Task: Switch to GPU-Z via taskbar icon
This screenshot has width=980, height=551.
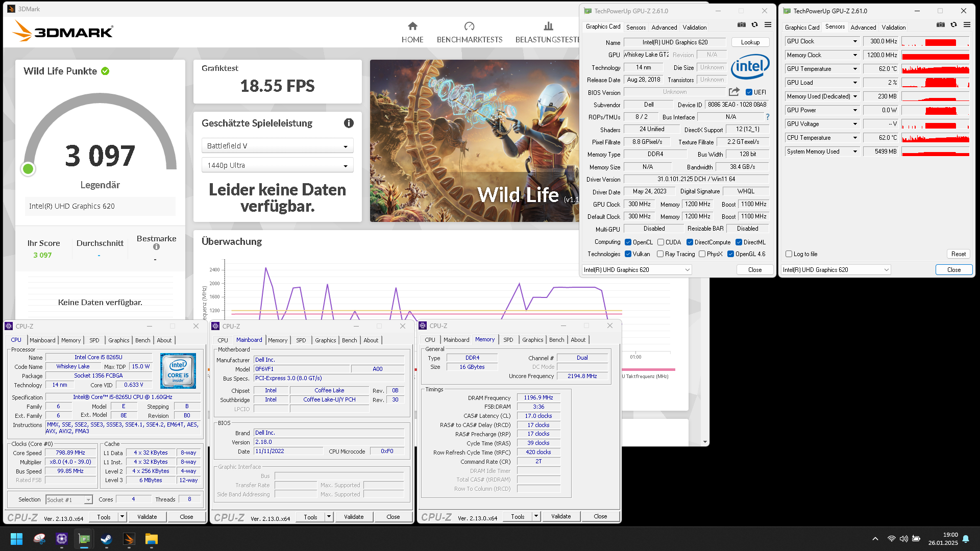Action: [84, 539]
